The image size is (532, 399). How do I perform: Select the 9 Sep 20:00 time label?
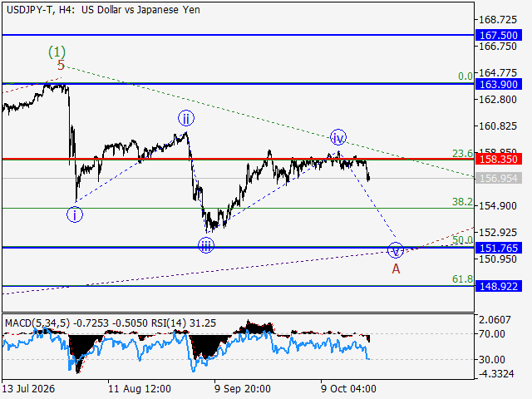click(x=243, y=388)
